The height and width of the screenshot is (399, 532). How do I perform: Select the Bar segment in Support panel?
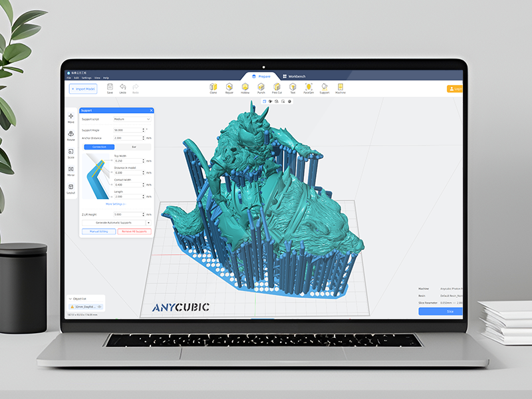tap(134, 147)
